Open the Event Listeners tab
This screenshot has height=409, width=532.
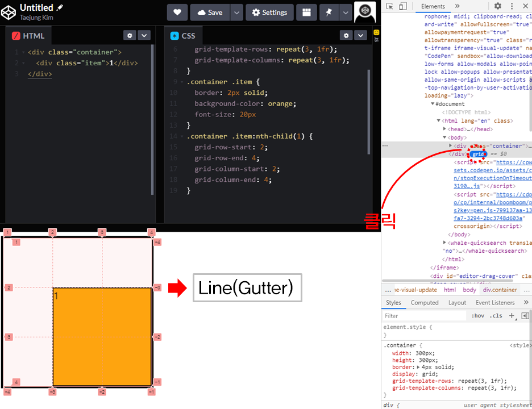[495, 303]
